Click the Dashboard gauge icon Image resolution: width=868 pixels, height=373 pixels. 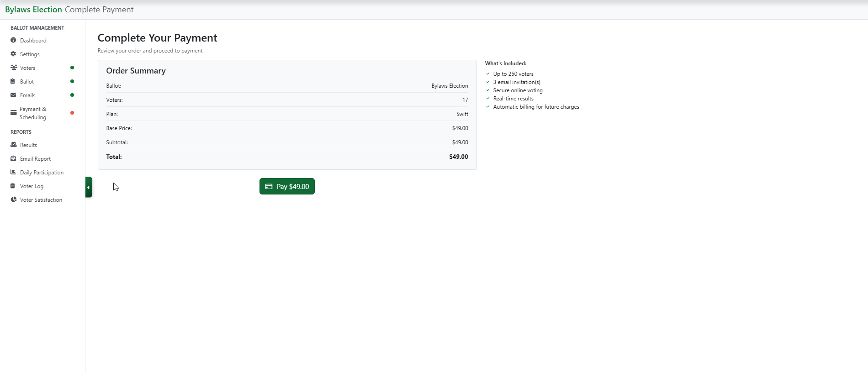click(13, 40)
